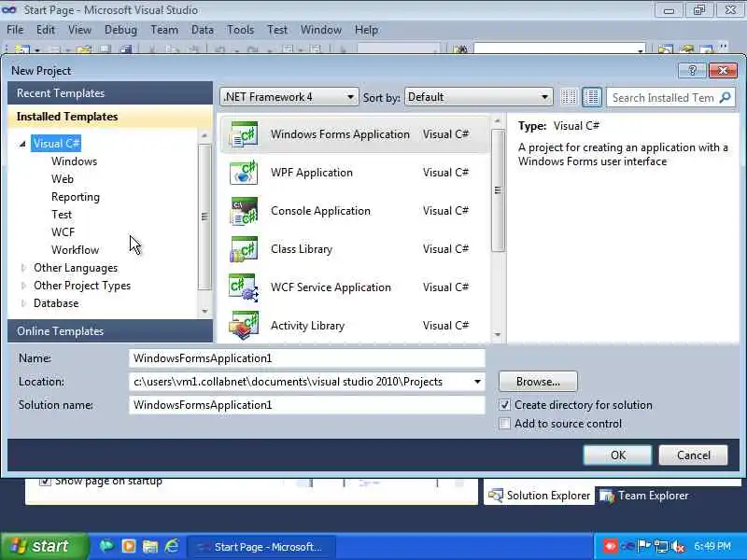This screenshot has height=560, width=747.
Task: Open the View menu
Action: [x=79, y=30]
